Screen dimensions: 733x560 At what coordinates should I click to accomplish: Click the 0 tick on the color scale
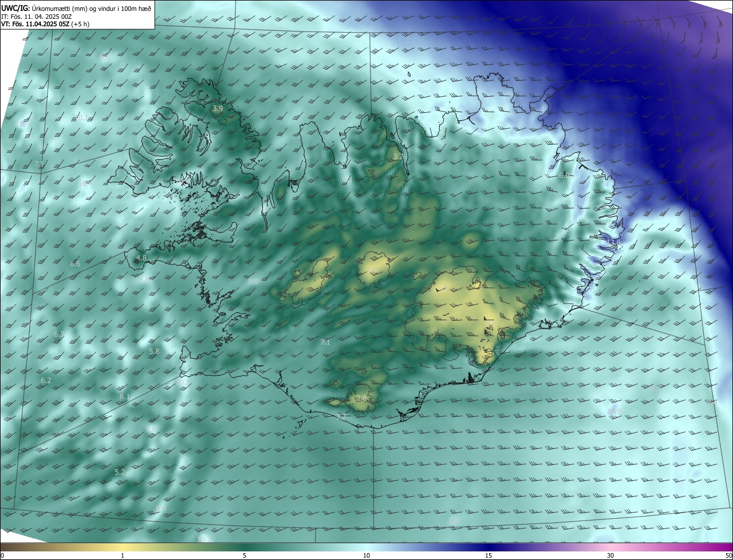coord(2,555)
